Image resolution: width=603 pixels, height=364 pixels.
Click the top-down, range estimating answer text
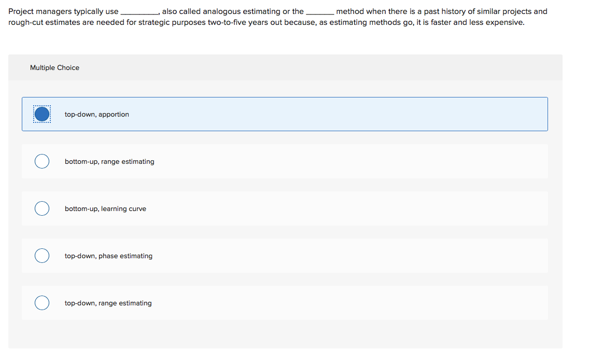(108, 303)
